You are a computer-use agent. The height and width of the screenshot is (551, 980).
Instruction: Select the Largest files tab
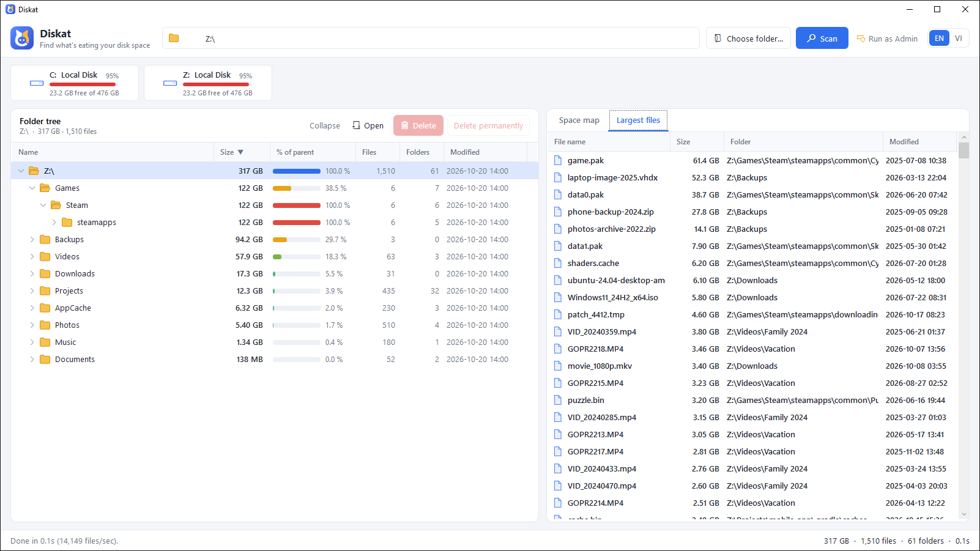pyautogui.click(x=638, y=120)
